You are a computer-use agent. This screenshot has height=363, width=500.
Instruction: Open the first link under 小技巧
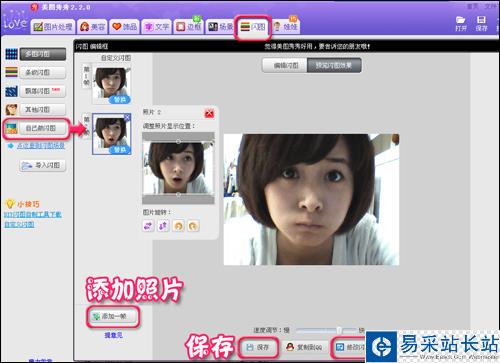click(33, 214)
